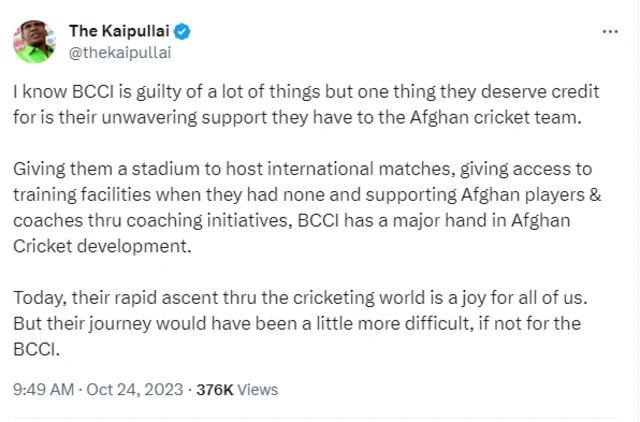640x422 pixels.
Task: Click the bold 376K view count
Action: [x=214, y=389]
